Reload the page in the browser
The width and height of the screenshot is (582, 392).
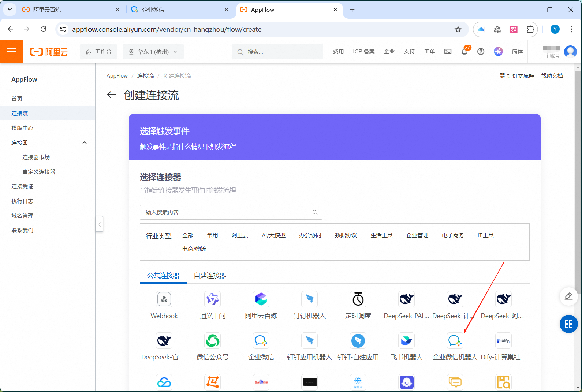tap(43, 29)
